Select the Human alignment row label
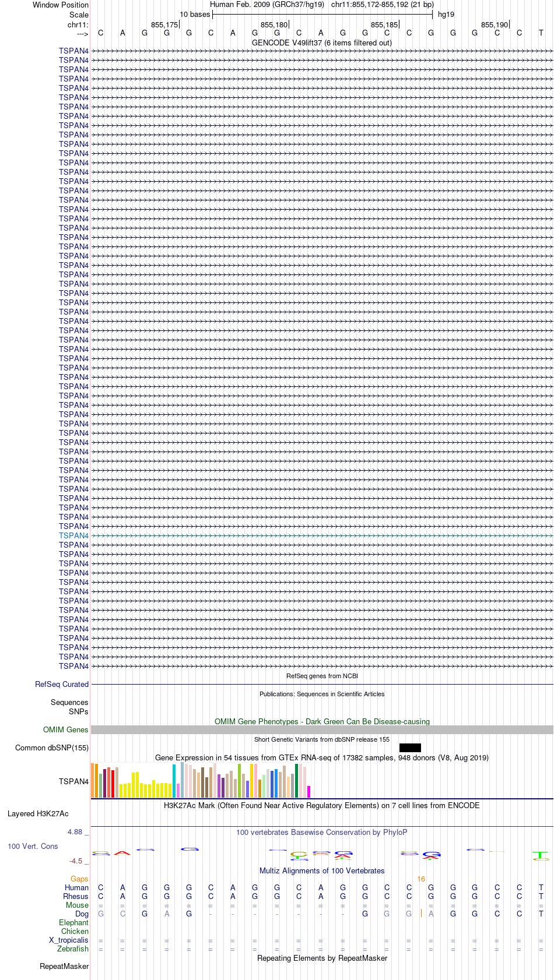The image size is (554, 980). coord(76,887)
